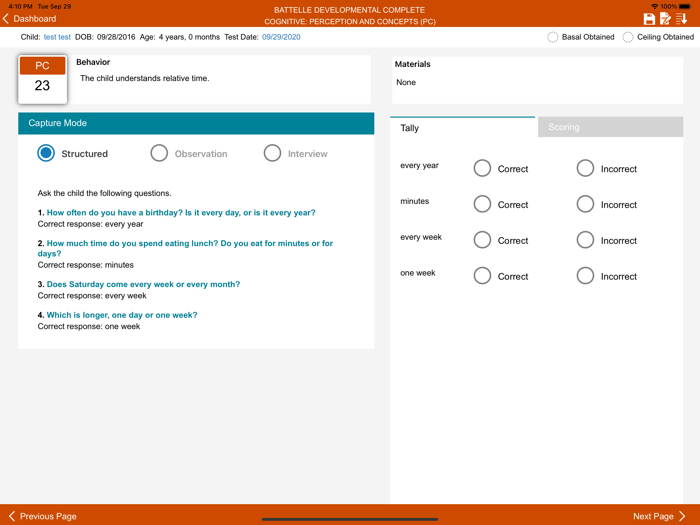Tap the right chevron beside Next Page
The height and width of the screenshot is (525, 700).
point(682,516)
